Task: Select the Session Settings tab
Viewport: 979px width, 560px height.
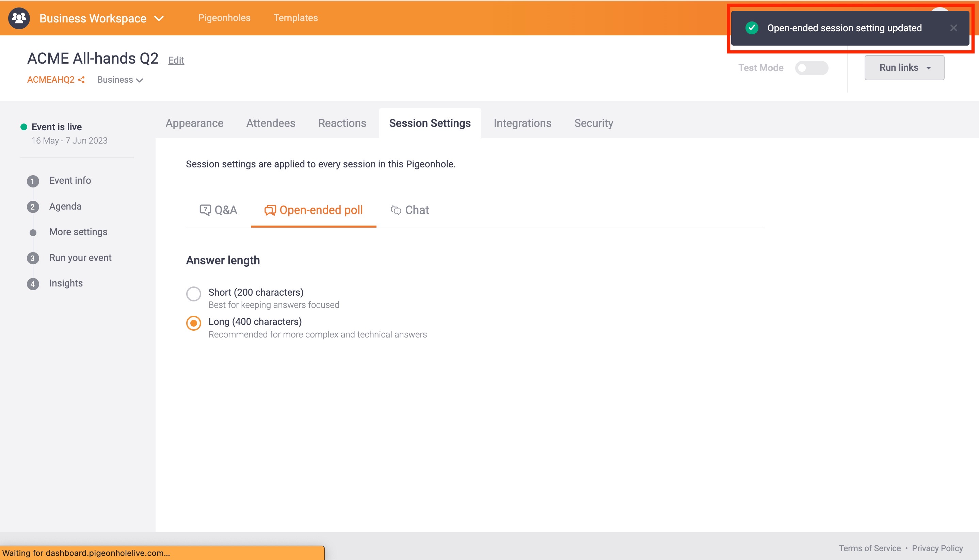Action: (430, 123)
